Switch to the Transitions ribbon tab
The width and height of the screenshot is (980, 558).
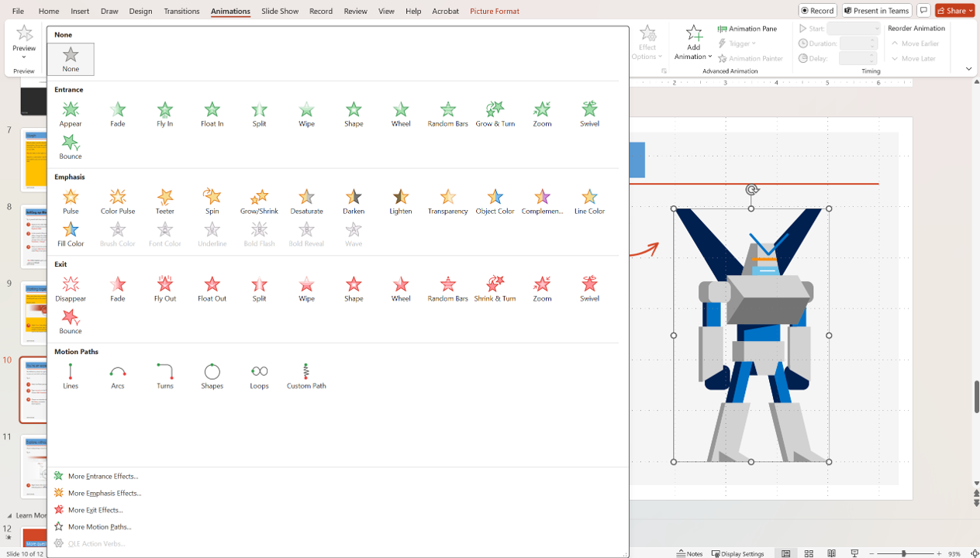pos(181,12)
